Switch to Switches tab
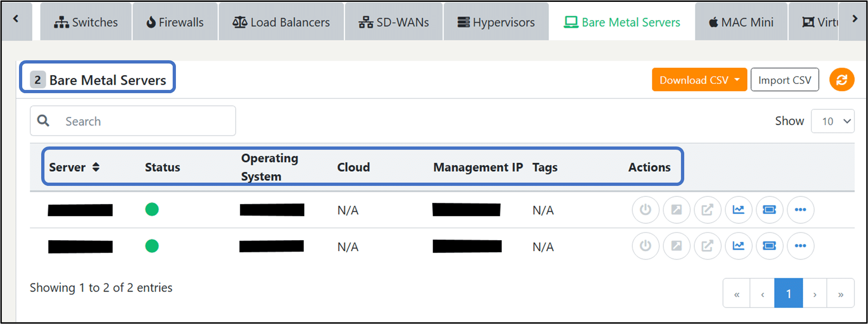This screenshot has width=868, height=324. (86, 22)
